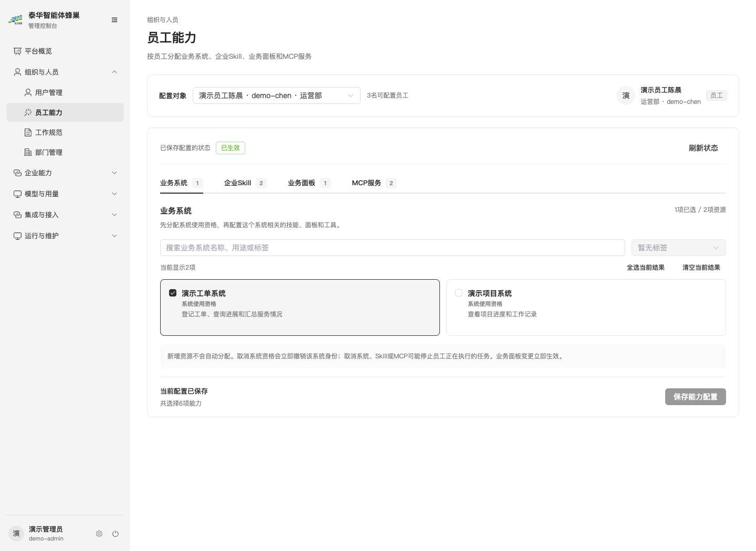Expand the 模型与用量 menu chevron

(x=114, y=194)
